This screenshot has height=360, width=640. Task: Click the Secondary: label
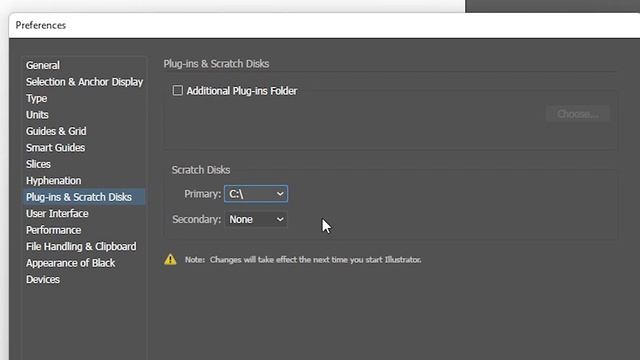[197, 220]
